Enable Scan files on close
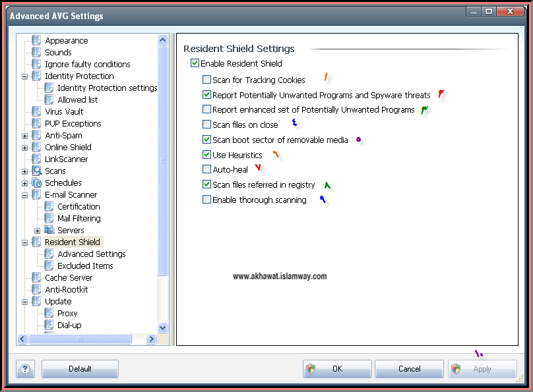 (x=206, y=125)
